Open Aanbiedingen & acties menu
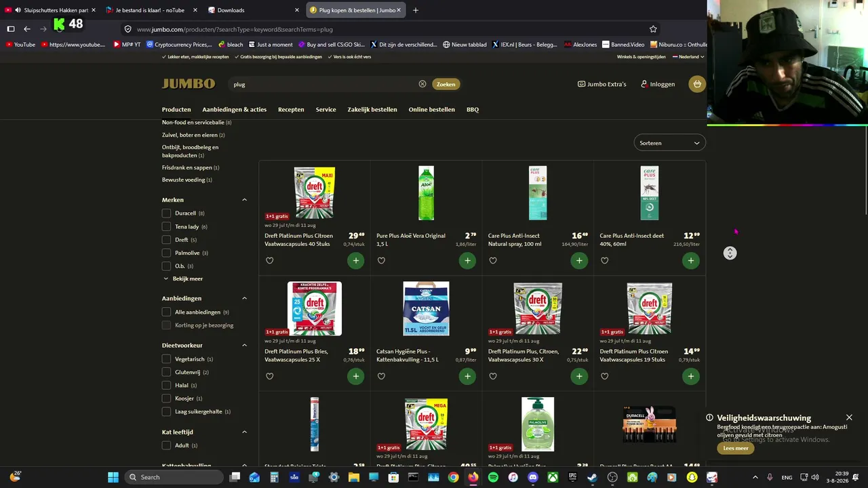 pos(234,109)
